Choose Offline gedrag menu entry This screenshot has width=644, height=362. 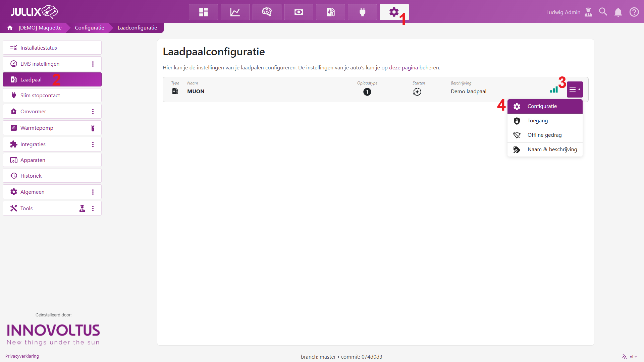point(545,135)
